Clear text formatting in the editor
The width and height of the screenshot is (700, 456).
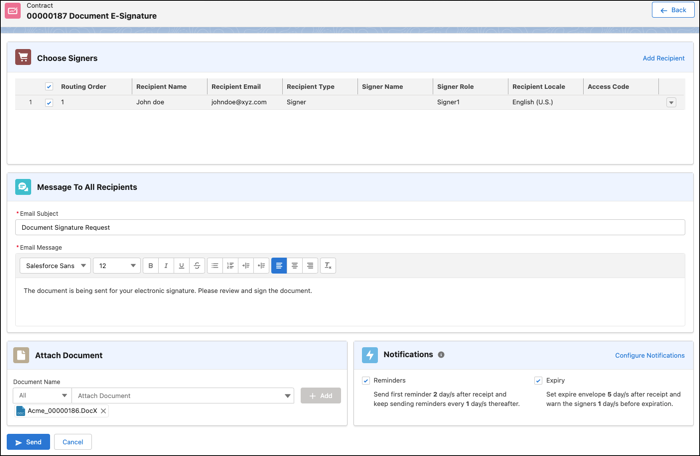click(328, 266)
